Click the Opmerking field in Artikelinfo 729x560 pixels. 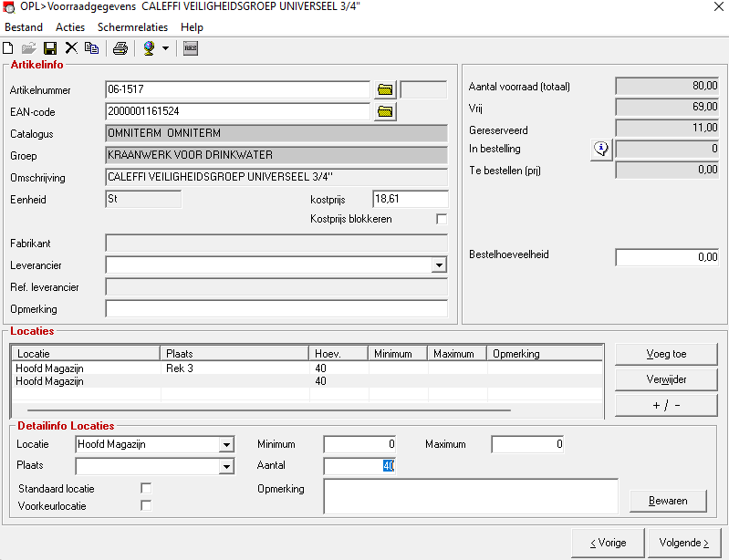pos(276,309)
